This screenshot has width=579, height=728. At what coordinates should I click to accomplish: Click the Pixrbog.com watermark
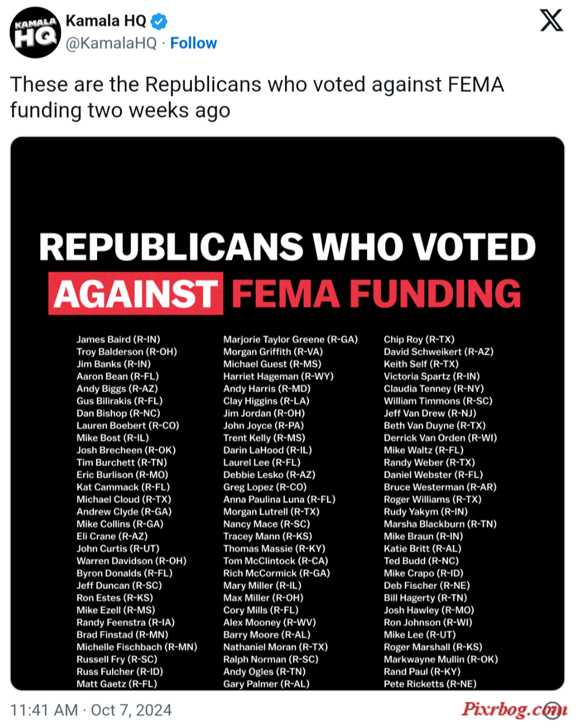tap(515, 710)
